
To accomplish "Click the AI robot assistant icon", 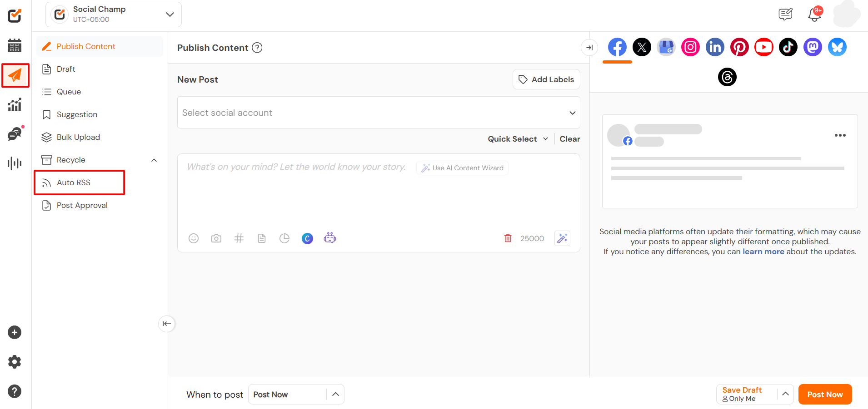I will 330,238.
